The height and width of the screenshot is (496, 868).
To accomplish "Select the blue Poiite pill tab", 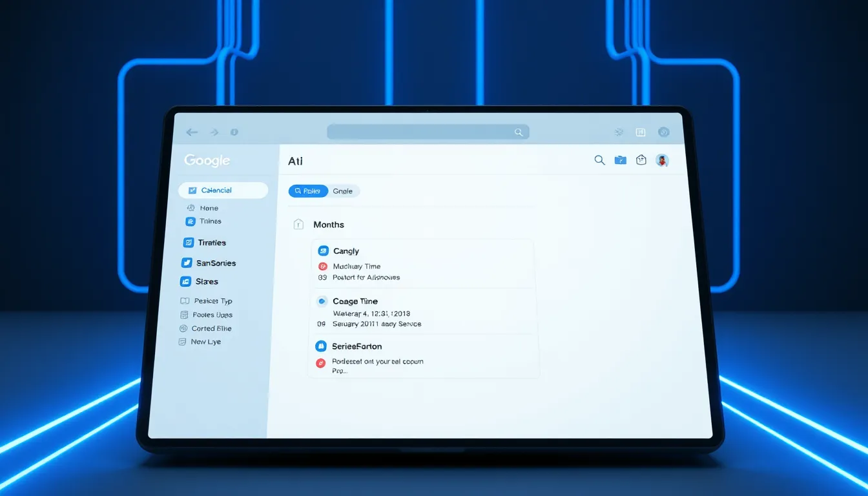I will 308,191.
